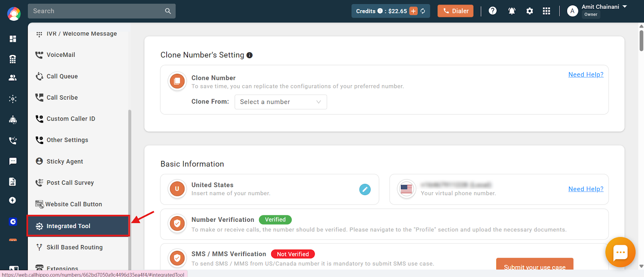Screen dimensions: 644x277
Task: Open the lightning bolt icon in sidebar
Action: click(x=13, y=200)
